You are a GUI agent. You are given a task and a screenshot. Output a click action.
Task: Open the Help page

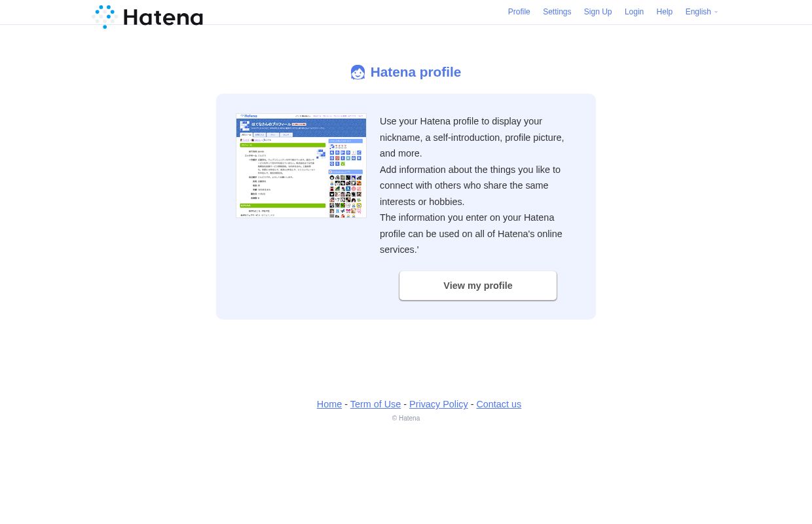(664, 12)
